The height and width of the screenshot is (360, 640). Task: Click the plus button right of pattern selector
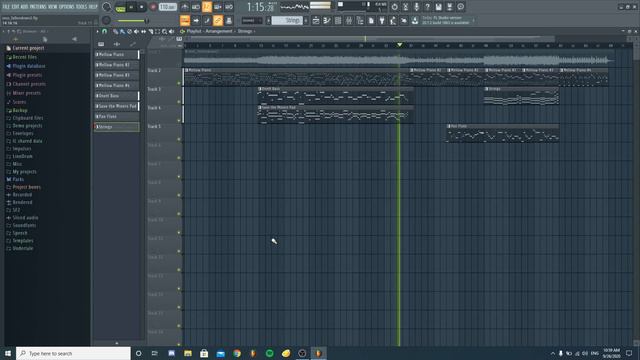click(x=306, y=20)
